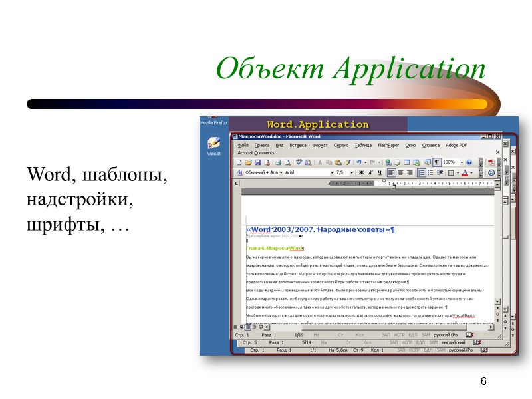This screenshot has height=399, width=532.
Task: Create a new blank document
Action: [x=239, y=162]
